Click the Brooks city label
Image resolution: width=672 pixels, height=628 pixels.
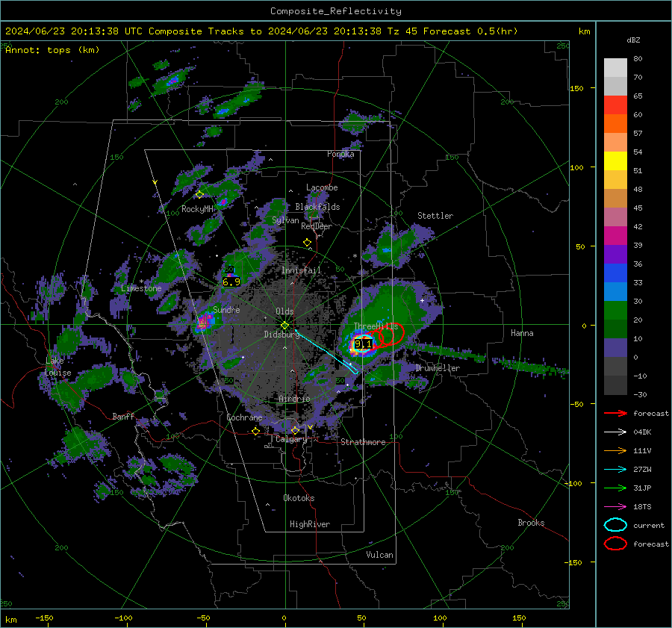pos(531,523)
